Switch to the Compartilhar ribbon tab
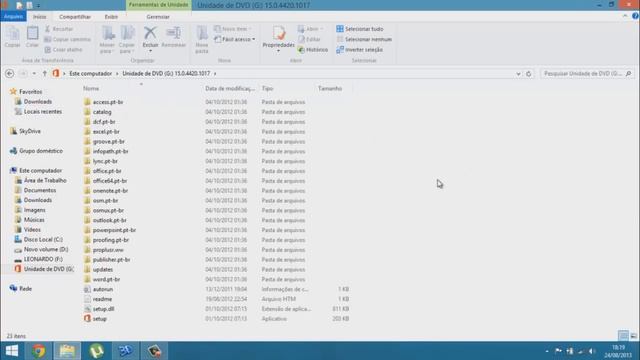Screen dimensions: 640x360 click(75, 17)
